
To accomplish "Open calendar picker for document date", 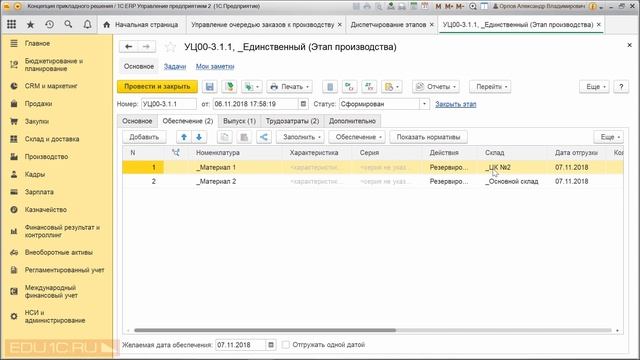I will pos(303,104).
